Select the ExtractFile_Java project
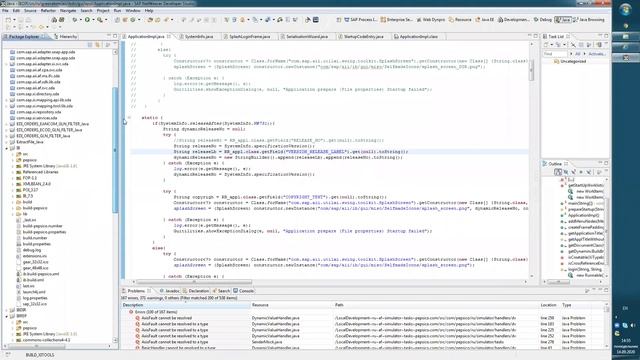 27,142
